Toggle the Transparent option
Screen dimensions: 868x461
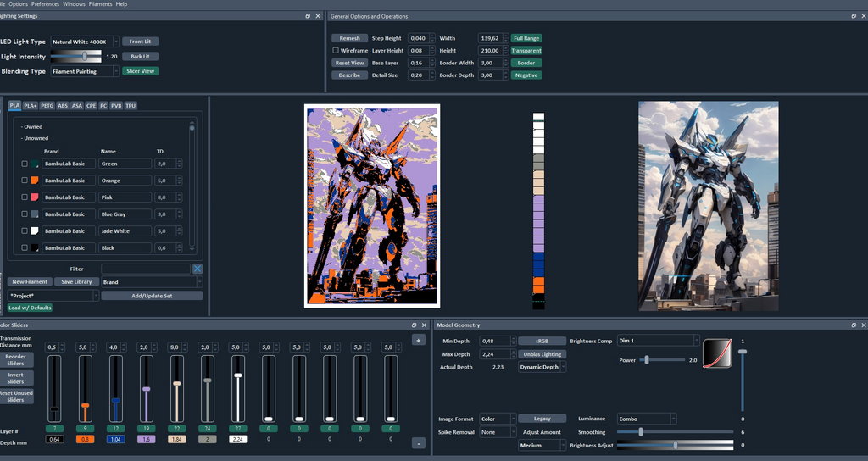526,50
